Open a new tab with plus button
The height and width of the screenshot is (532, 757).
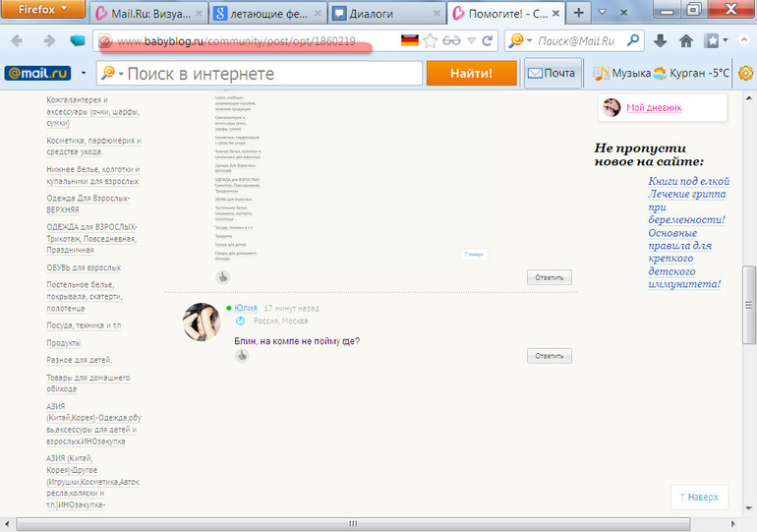tap(579, 13)
